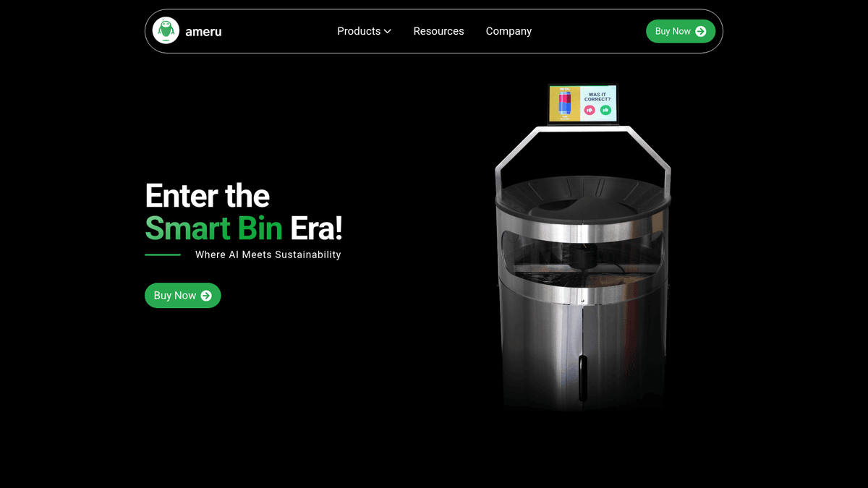
Task: Click the soda can graphic on bin display
Action: point(565,103)
